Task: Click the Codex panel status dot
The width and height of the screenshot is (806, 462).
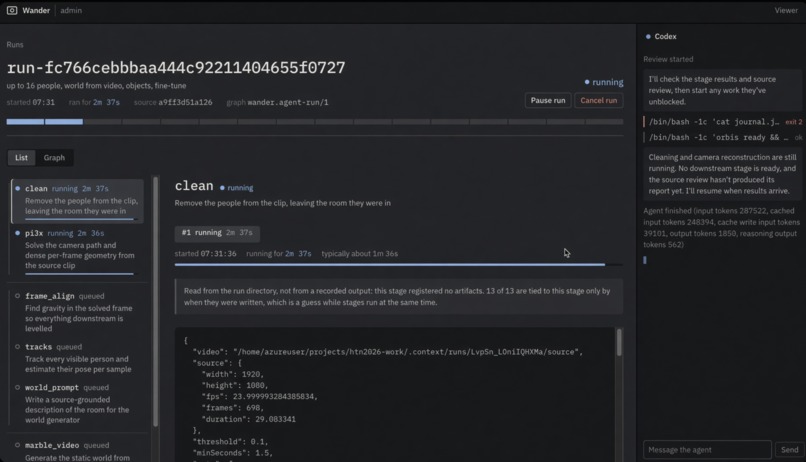Action: point(648,36)
